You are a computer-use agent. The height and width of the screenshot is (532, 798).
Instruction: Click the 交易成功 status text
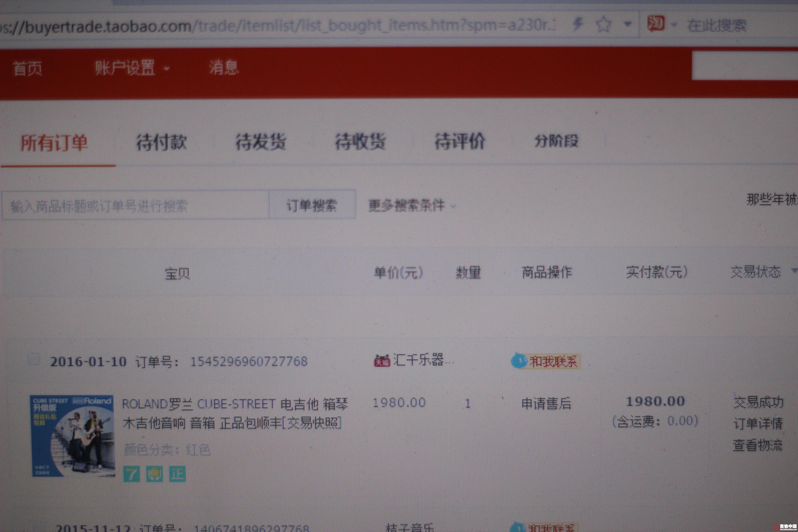[759, 402]
